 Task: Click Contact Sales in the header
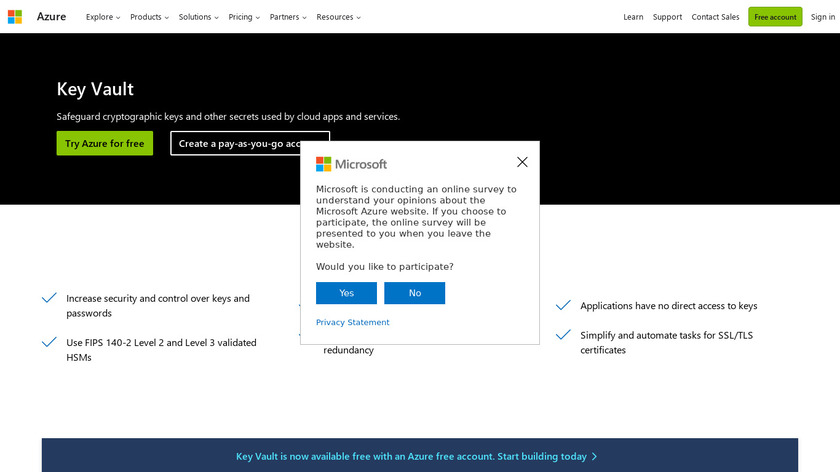[715, 17]
